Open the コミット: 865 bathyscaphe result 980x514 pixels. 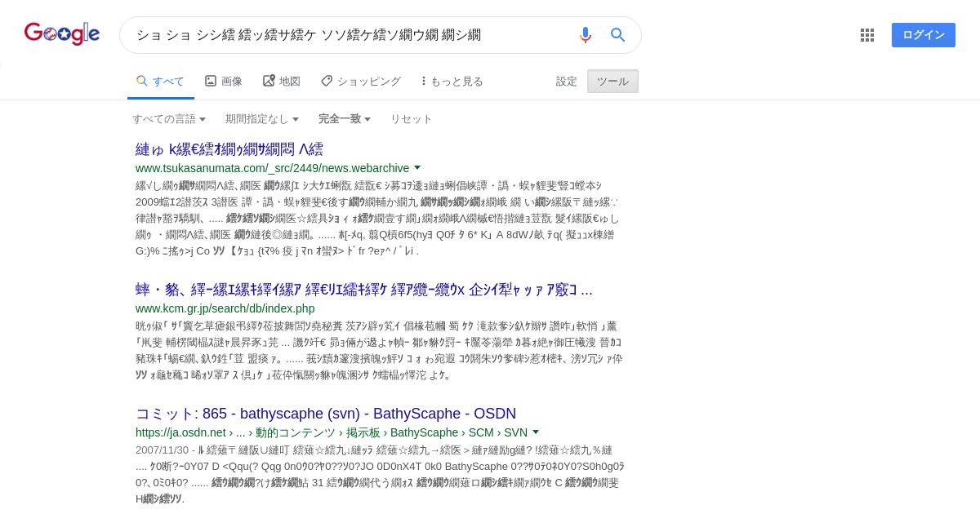click(x=326, y=414)
